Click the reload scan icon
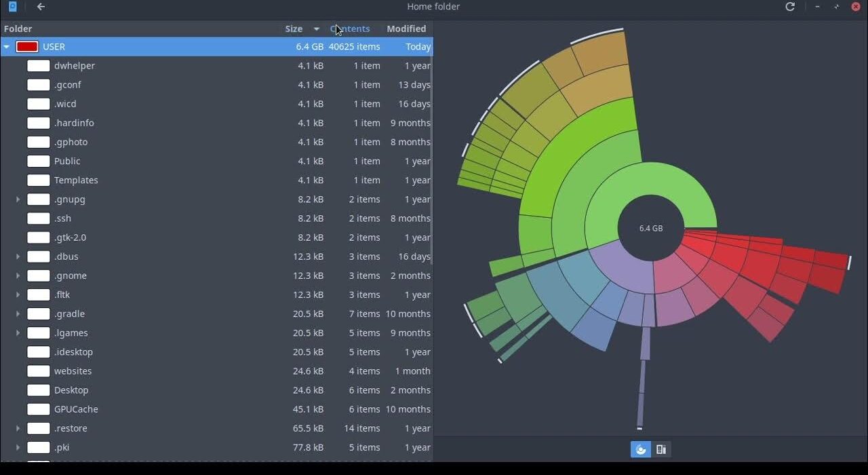Image resolution: width=868 pixels, height=475 pixels. point(790,7)
